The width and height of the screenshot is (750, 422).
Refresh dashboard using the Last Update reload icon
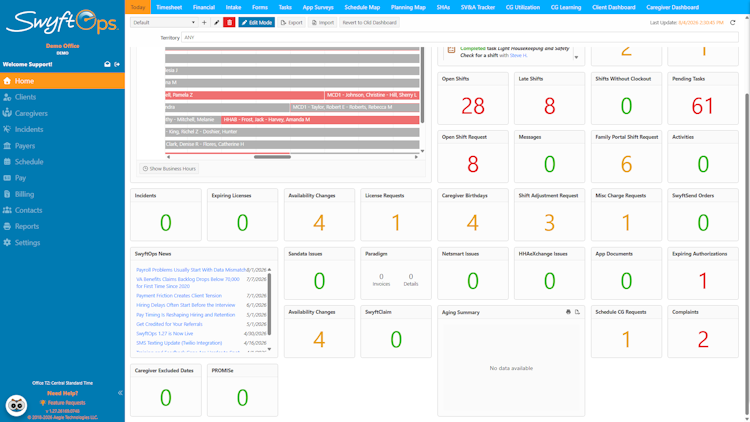(x=732, y=22)
